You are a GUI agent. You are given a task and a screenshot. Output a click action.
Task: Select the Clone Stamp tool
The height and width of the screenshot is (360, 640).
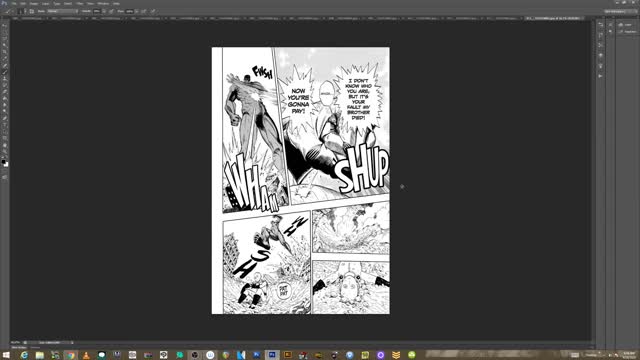pos(5,78)
